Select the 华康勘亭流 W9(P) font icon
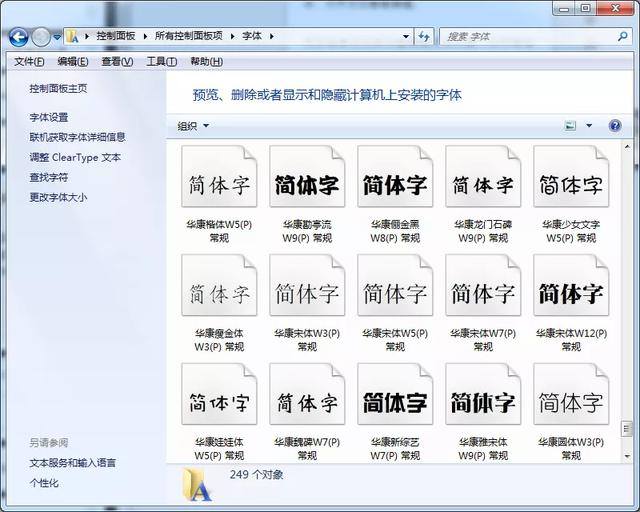 point(307,176)
